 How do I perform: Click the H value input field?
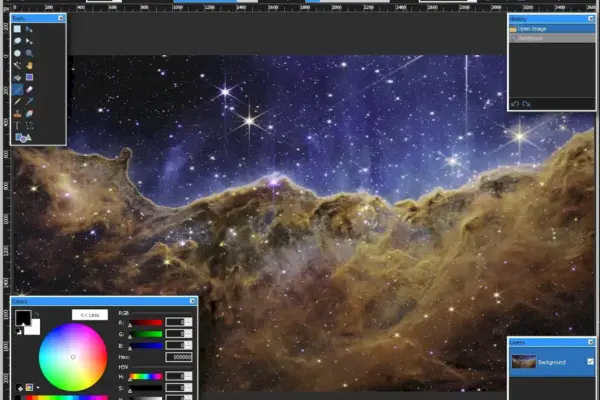[x=175, y=376]
